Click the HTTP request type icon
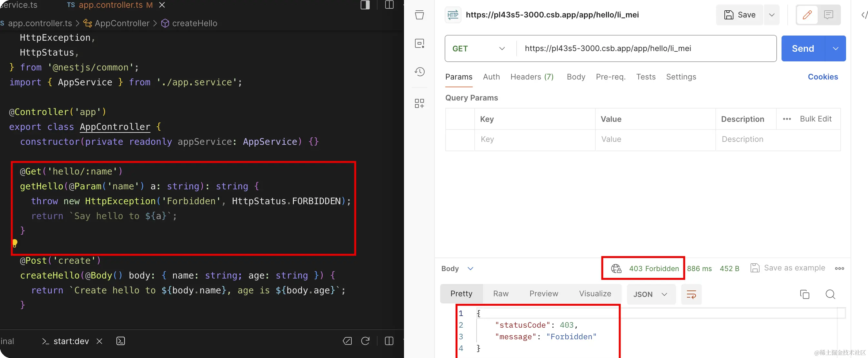Screen dimensions: 868x358 point(453,15)
